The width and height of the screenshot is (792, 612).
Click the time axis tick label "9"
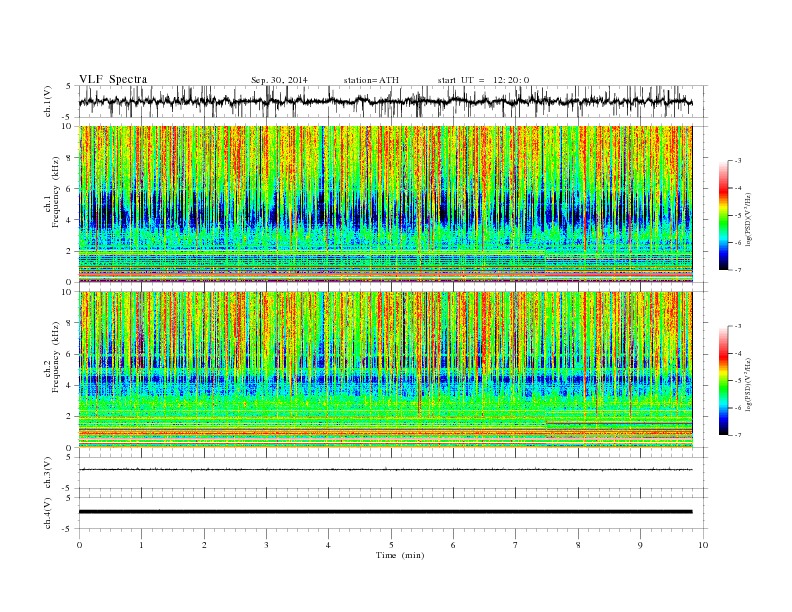640,545
